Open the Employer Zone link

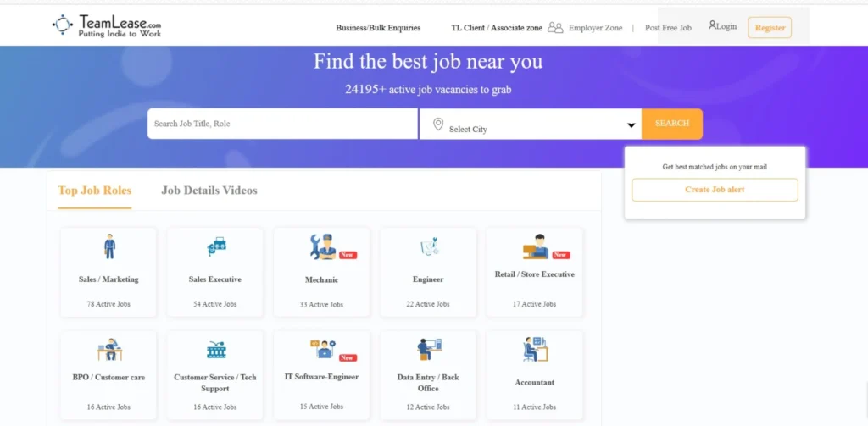(x=596, y=28)
